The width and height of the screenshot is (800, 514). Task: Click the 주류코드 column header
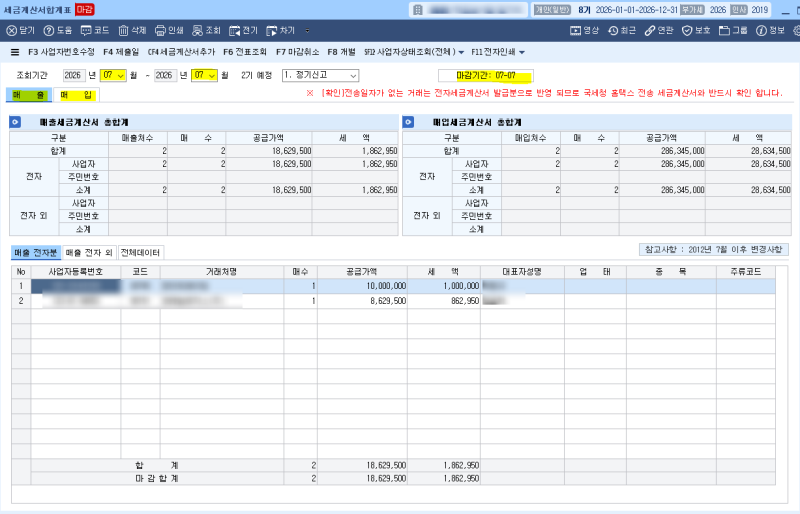[x=745, y=272]
